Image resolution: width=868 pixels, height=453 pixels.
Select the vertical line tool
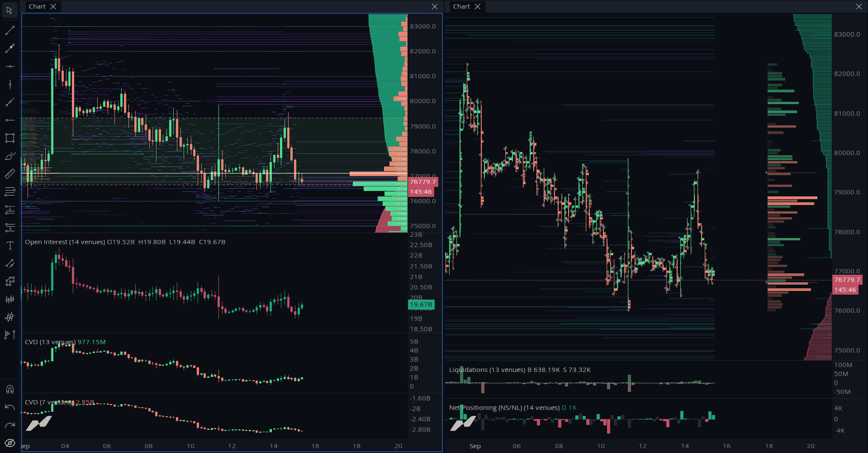[9, 84]
